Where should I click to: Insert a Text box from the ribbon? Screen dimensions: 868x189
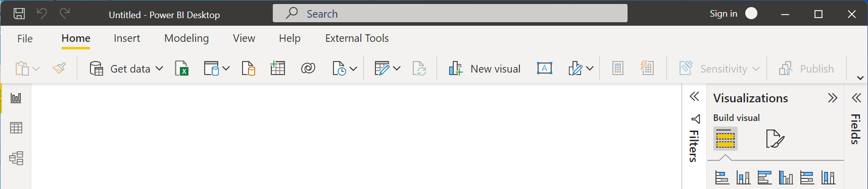point(544,69)
